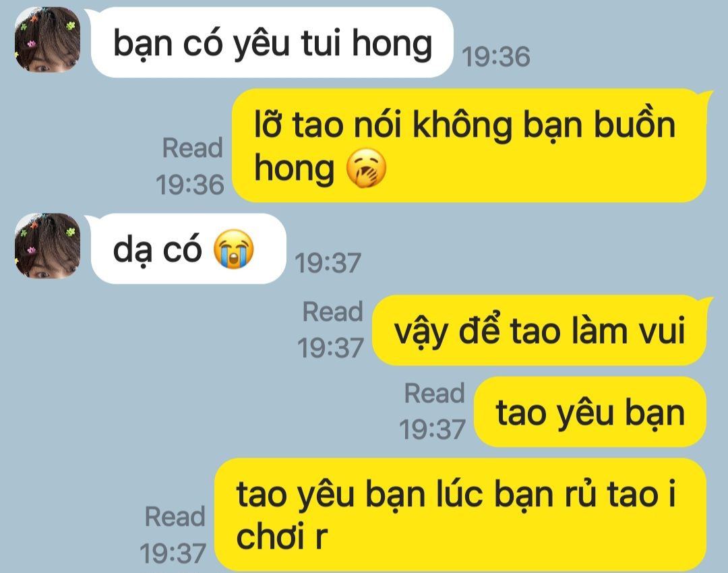Tap the 19:36 time under the first Read label
This screenshot has width=728, height=573.
click(x=190, y=185)
